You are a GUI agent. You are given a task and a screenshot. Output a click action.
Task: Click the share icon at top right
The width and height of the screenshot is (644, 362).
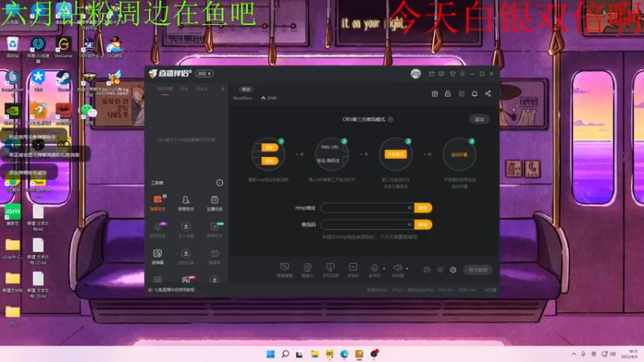488,93
